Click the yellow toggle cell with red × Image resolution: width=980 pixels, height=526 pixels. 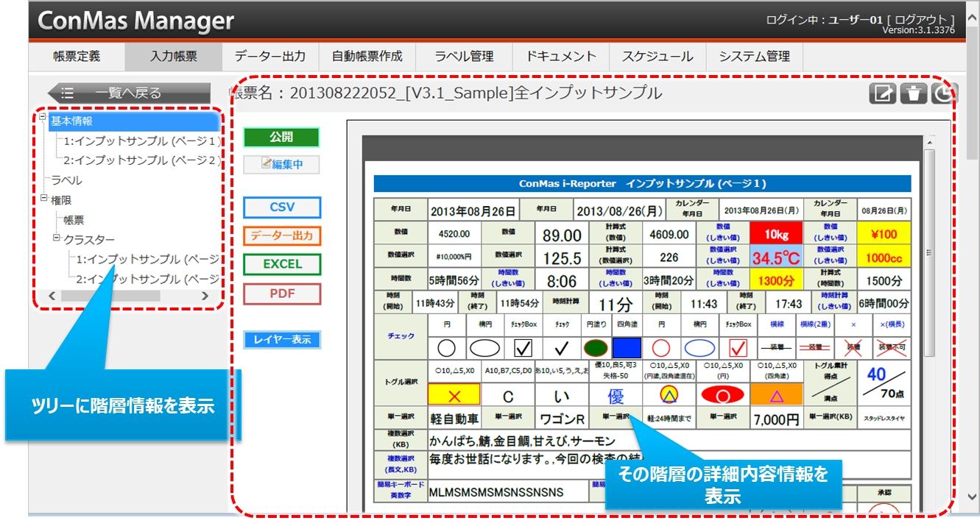(454, 394)
